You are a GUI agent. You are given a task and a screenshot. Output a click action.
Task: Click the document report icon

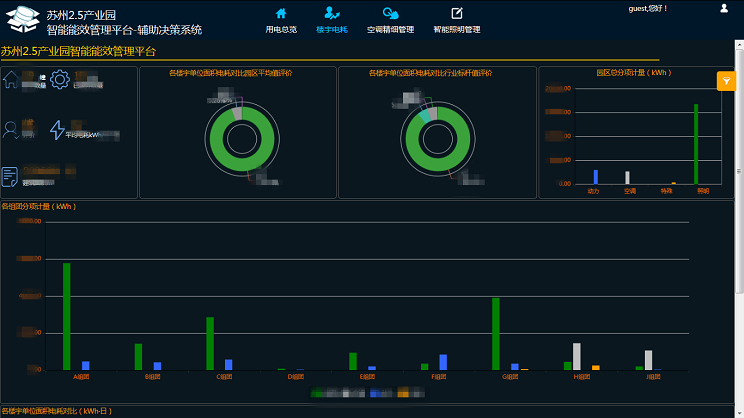click(11, 177)
